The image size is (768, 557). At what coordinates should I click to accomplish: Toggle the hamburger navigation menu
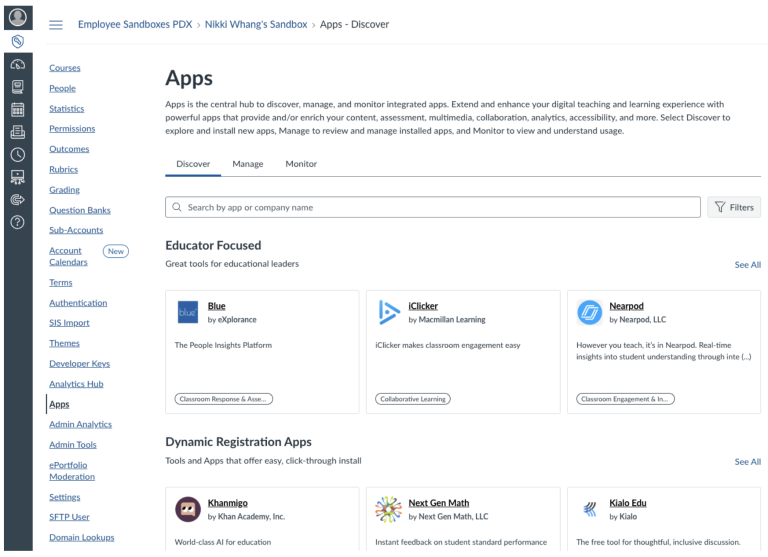56,25
